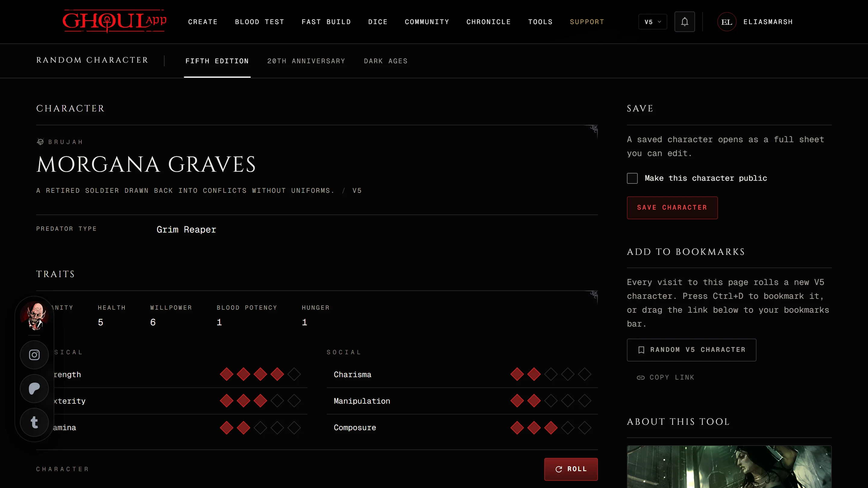
Task: Open the Blood Test menu item
Action: pos(259,22)
